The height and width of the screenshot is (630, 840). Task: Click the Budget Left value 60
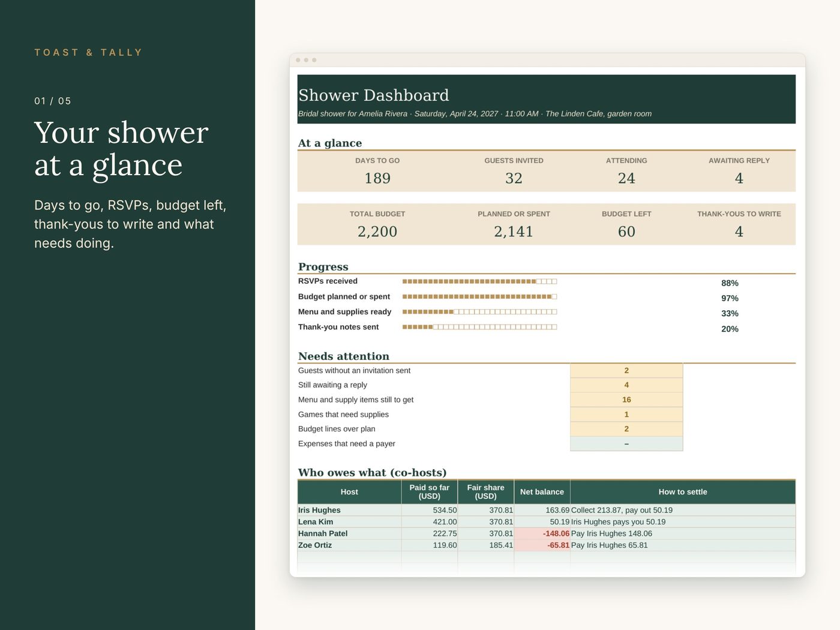tap(626, 232)
